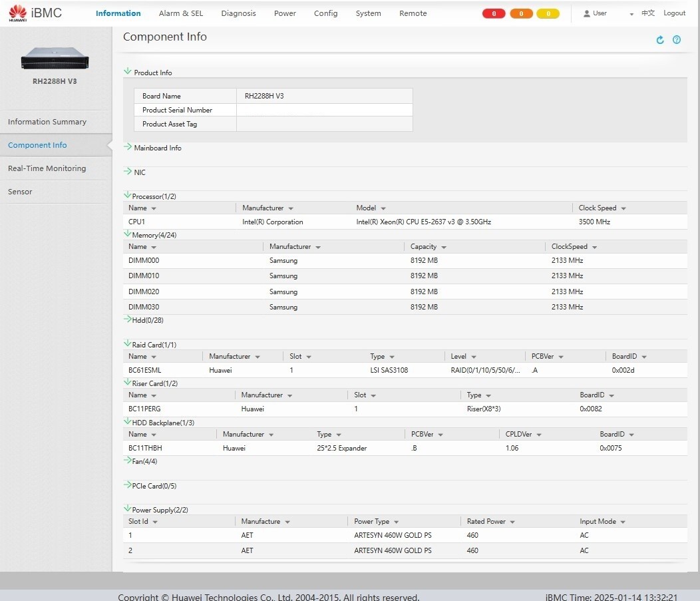This screenshot has width=700, height=601.
Task: Open the User dropdown arrow
Action: point(631,14)
